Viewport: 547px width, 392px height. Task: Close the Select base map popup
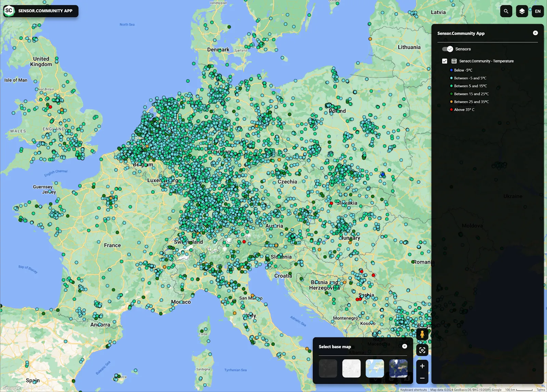[x=404, y=346]
